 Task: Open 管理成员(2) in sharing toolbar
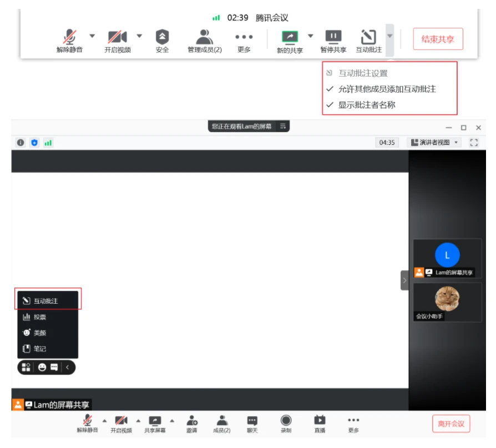[x=204, y=41]
